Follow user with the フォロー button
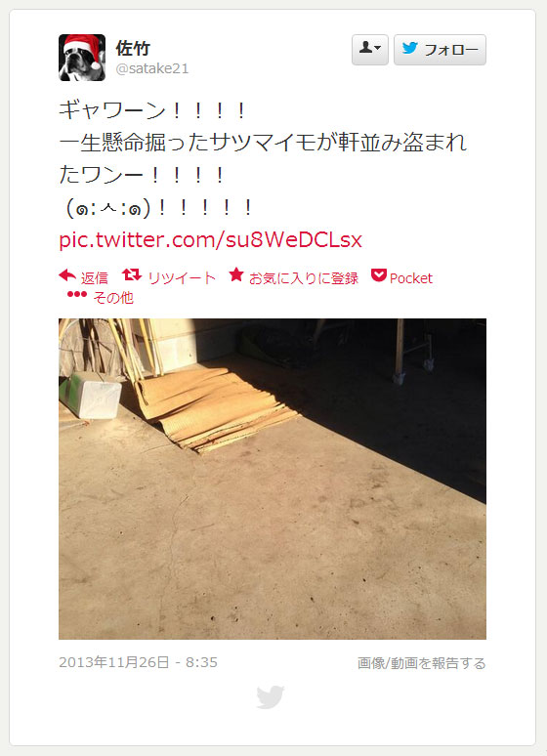Viewport: 547px width, 756px height. click(x=440, y=50)
